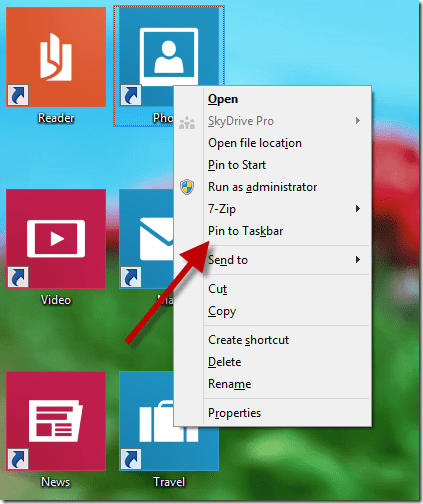Choose Open file location
The image size is (423, 504).
[272, 143]
